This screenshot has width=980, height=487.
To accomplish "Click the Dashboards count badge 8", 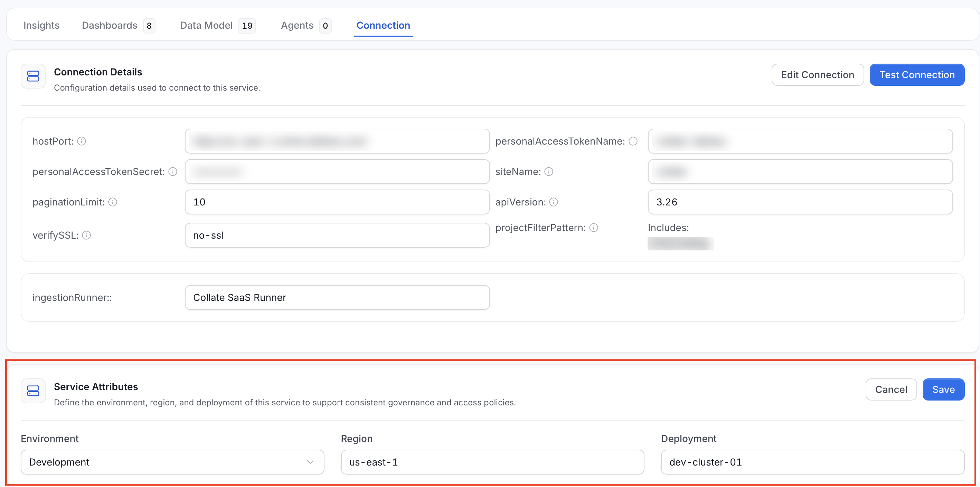I will pyautogui.click(x=149, y=26).
